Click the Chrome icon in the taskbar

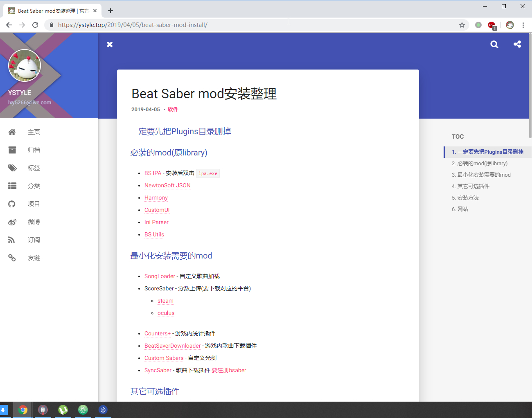coord(23,410)
